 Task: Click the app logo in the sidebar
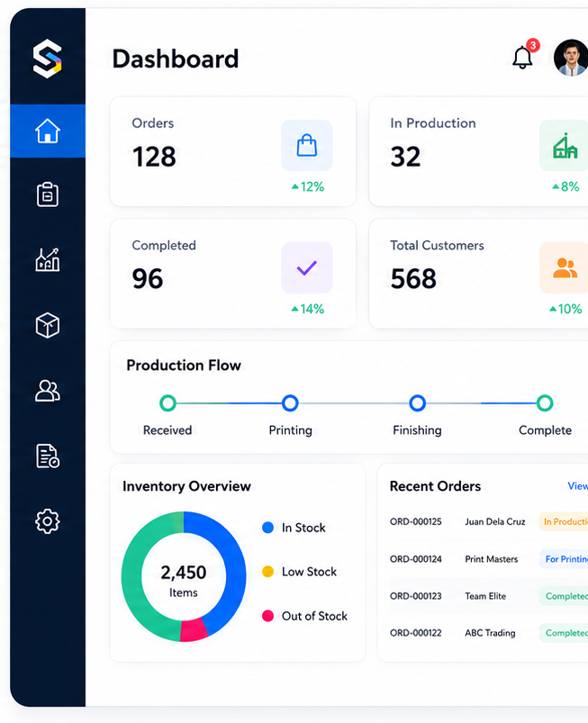[48, 59]
